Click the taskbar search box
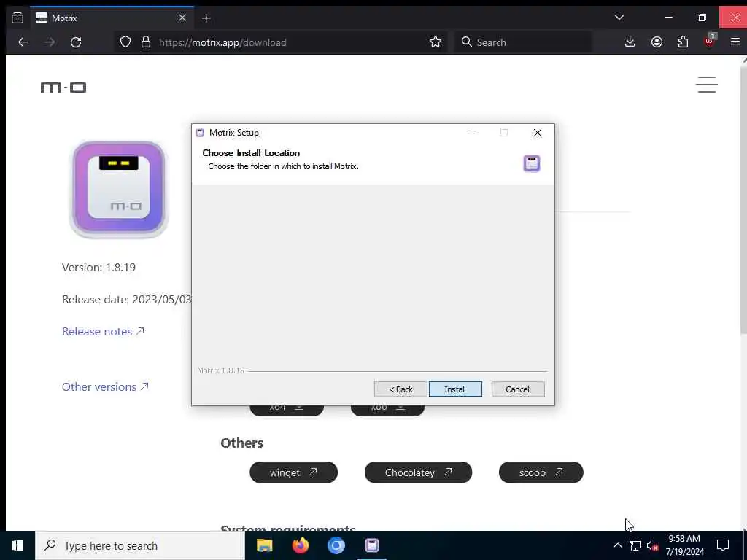This screenshot has height=560, width=747. pos(140,545)
